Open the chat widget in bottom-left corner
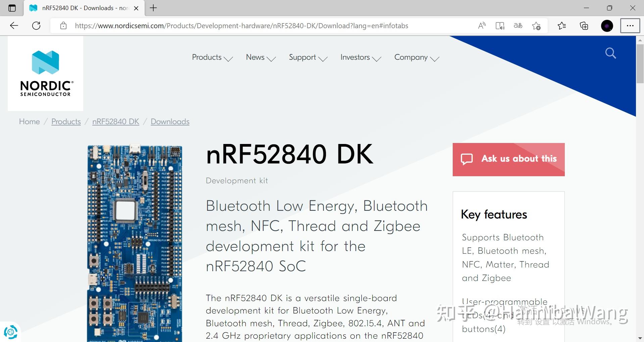The width and height of the screenshot is (644, 342). (11, 332)
